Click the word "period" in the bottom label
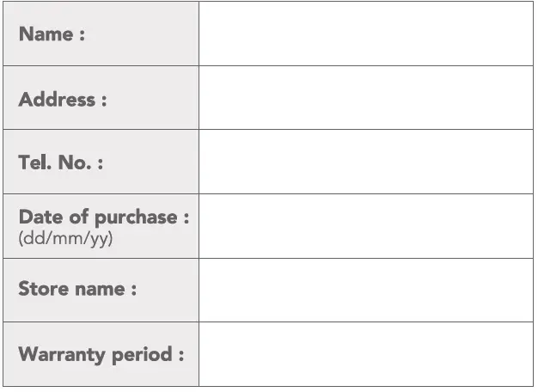 tap(142, 355)
